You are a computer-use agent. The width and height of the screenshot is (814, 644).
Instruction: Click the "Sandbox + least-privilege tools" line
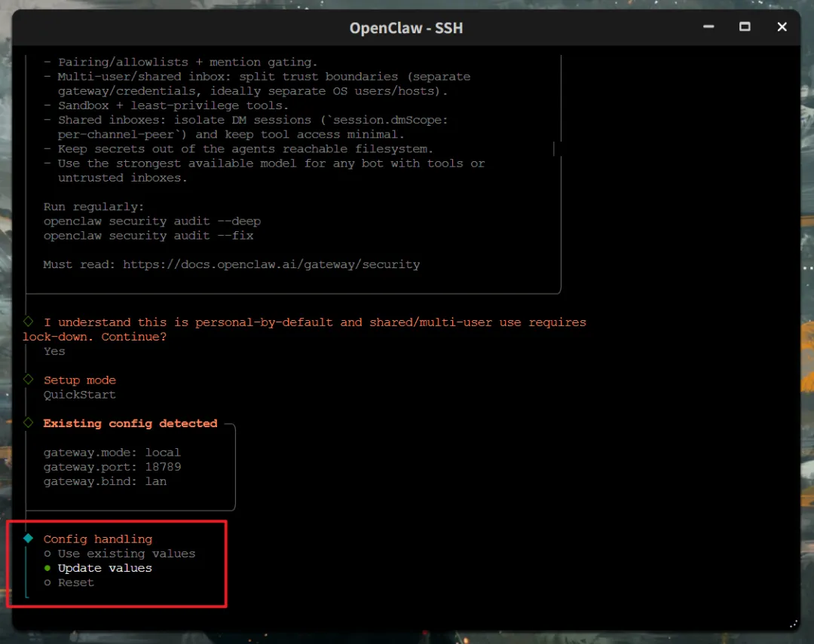pyautogui.click(x=166, y=106)
